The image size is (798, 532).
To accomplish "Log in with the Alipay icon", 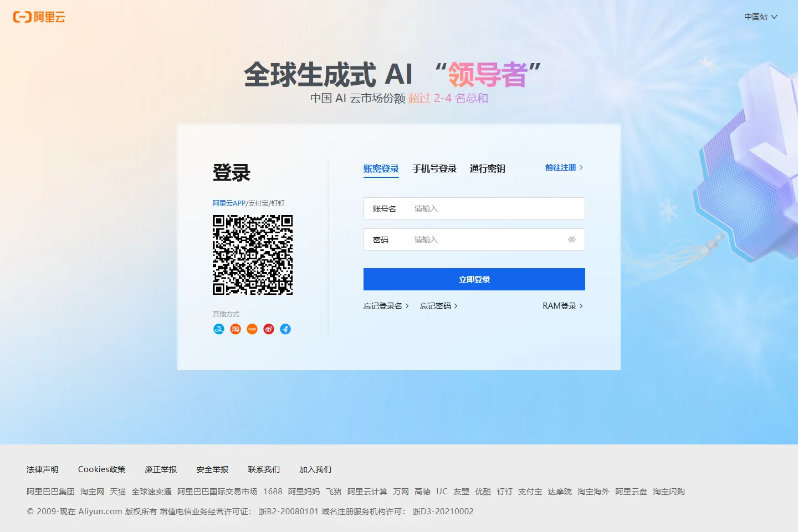I will click(219, 329).
